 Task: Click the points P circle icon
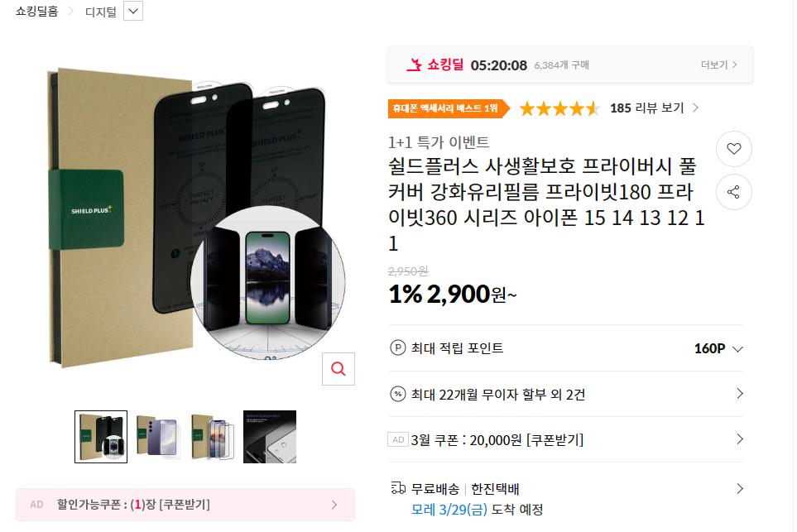click(x=397, y=348)
